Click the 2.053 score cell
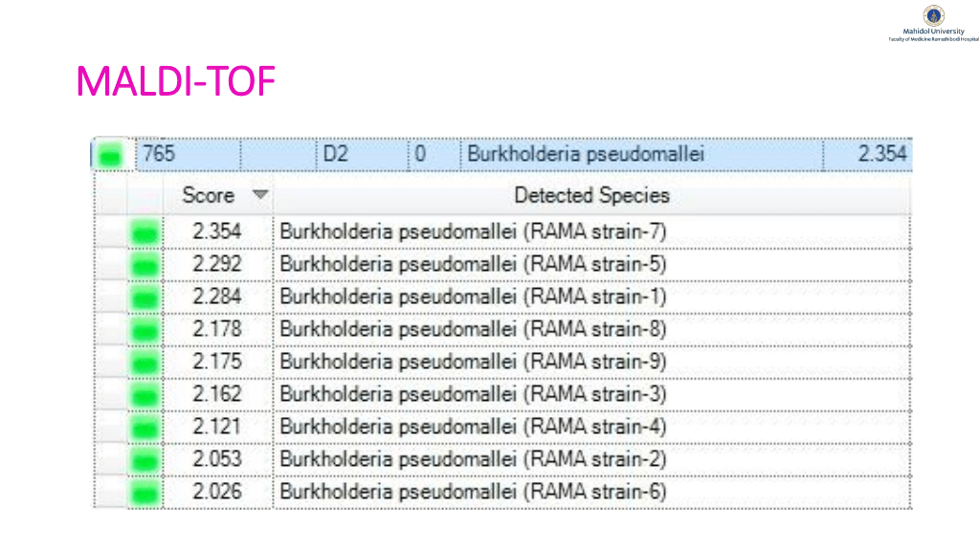This screenshot has width=980, height=551. (x=216, y=460)
